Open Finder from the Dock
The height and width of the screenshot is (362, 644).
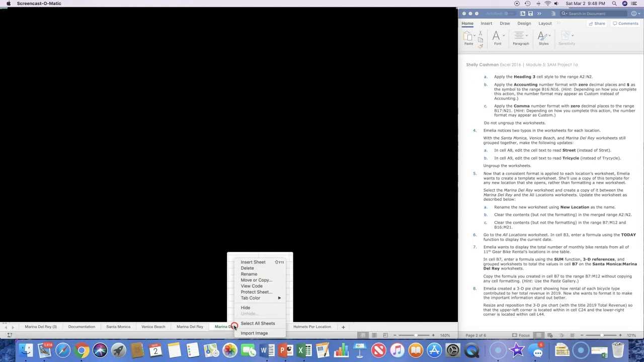pyautogui.click(x=26, y=350)
